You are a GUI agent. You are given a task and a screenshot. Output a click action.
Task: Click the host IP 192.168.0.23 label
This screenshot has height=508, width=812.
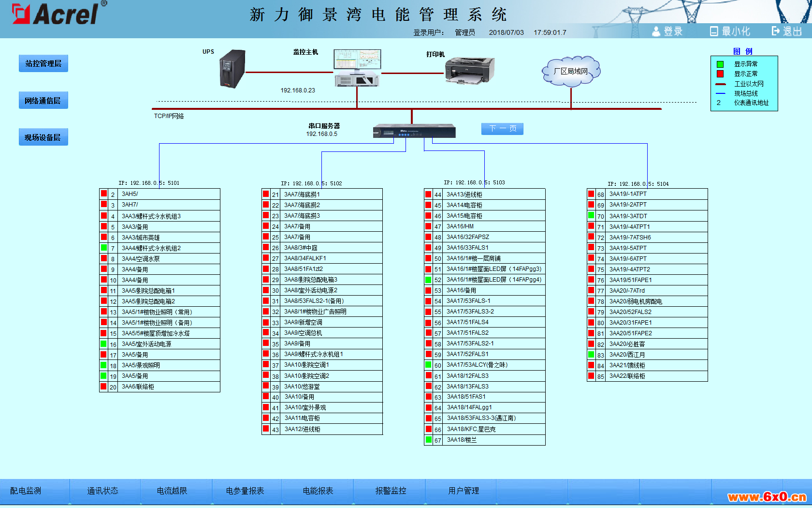[298, 90]
